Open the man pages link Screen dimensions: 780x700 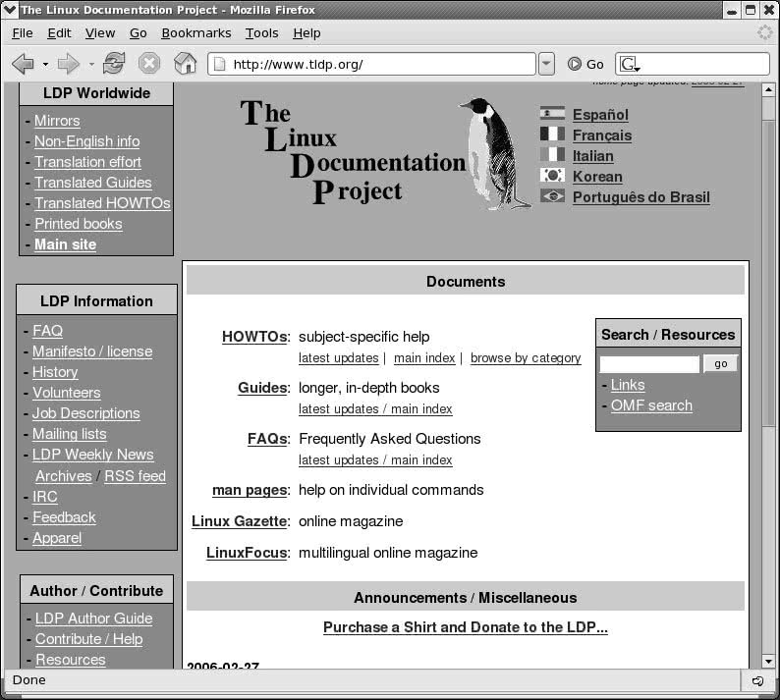pyautogui.click(x=250, y=490)
